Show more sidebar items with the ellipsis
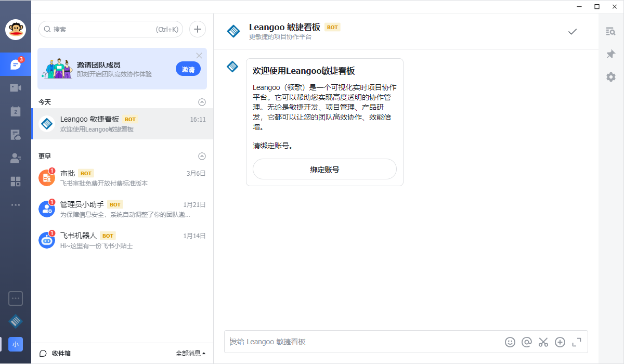This screenshot has width=624, height=364. coord(16,205)
